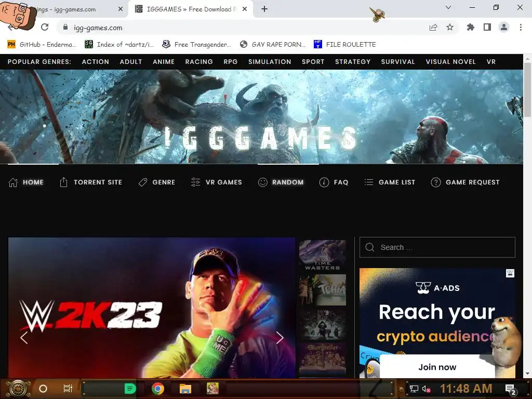Open VR GAMES navigation item
The height and width of the screenshot is (399, 532).
(217, 182)
